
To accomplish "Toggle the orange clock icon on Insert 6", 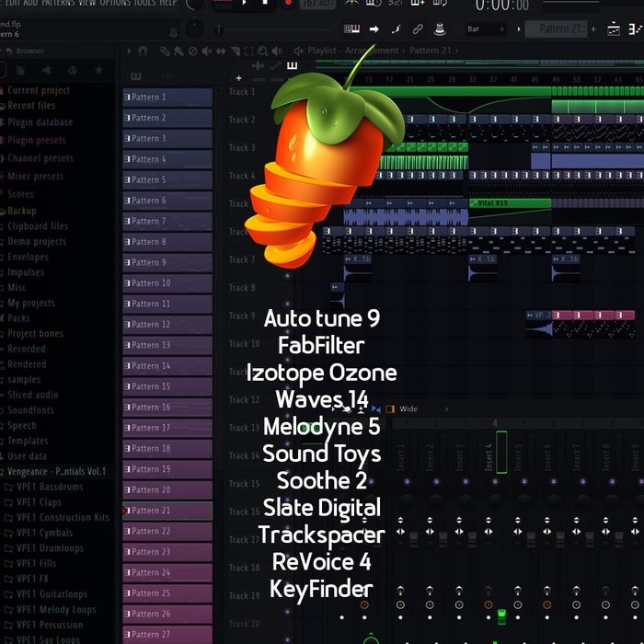I will coord(547,604).
